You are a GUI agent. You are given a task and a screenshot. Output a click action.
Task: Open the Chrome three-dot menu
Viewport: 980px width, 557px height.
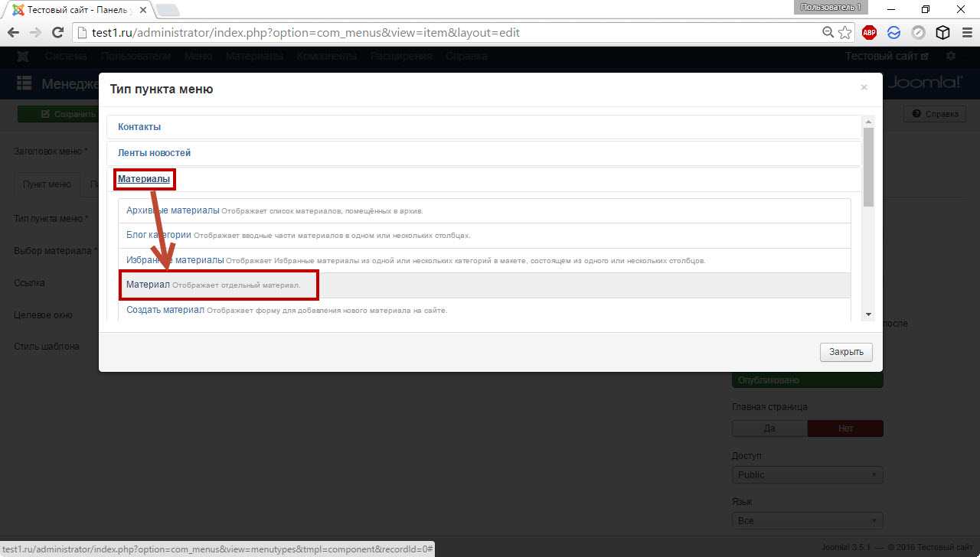click(965, 33)
